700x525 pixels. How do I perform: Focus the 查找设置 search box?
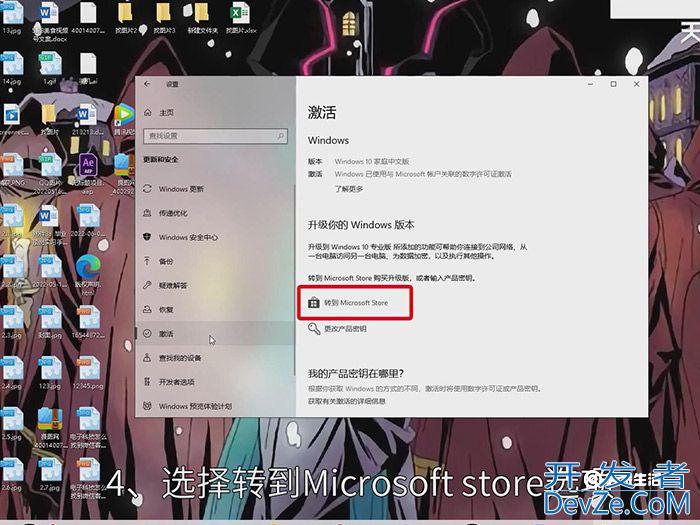pyautogui.click(x=215, y=136)
